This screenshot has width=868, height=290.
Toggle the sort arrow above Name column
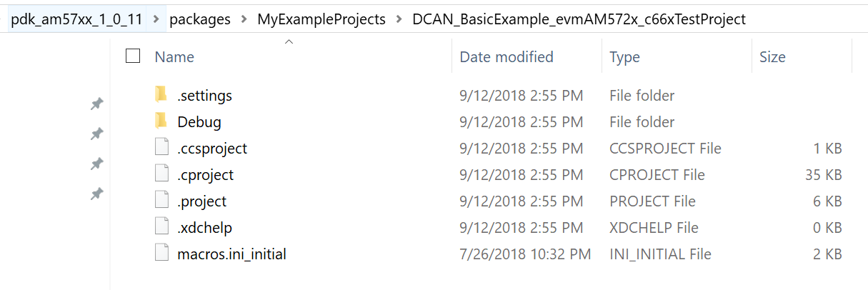coord(289,43)
